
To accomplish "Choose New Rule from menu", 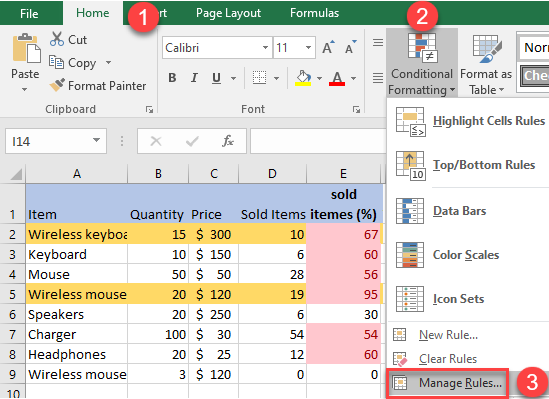I will 448,335.
